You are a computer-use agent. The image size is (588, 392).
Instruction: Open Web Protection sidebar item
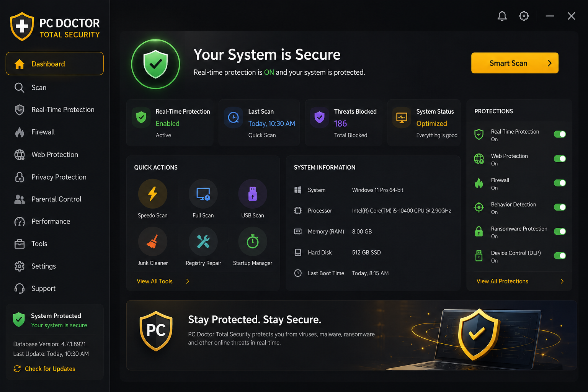point(55,155)
